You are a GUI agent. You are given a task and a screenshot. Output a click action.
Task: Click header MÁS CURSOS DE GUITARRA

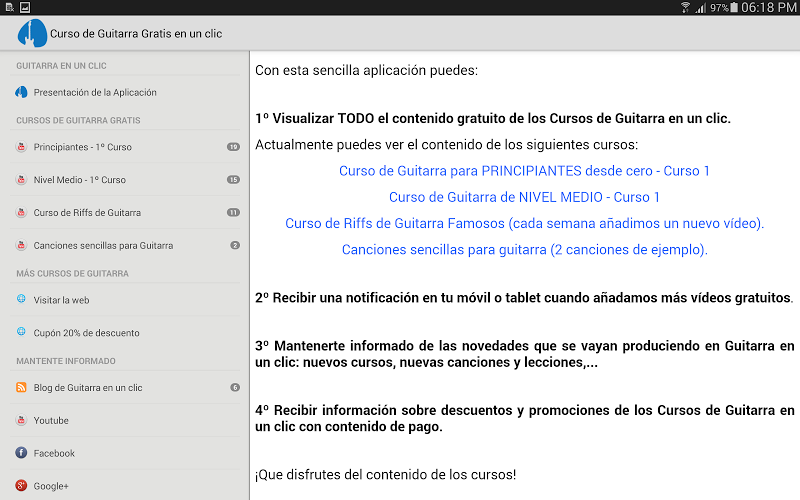(x=72, y=273)
